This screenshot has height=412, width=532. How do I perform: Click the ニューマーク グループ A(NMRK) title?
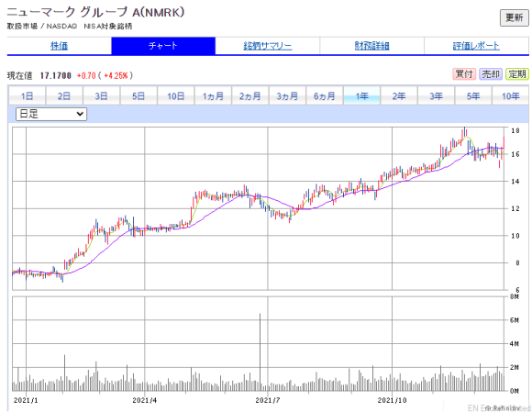point(95,12)
